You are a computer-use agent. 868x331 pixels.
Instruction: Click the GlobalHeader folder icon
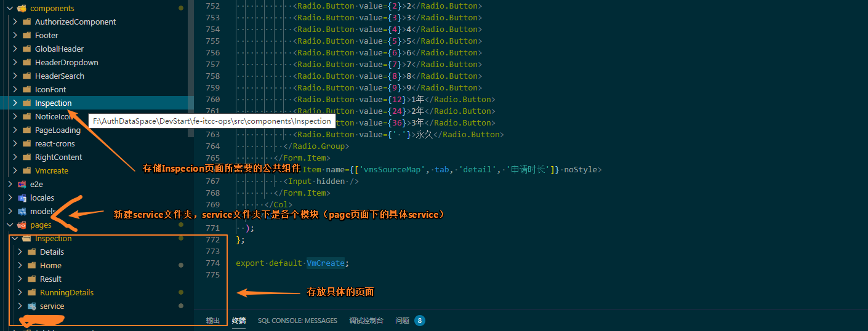click(x=27, y=49)
